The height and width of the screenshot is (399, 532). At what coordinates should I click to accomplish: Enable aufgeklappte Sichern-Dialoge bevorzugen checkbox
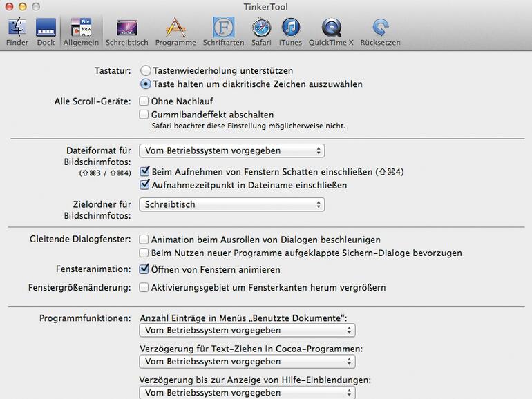pyautogui.click(x=144, y=253)
